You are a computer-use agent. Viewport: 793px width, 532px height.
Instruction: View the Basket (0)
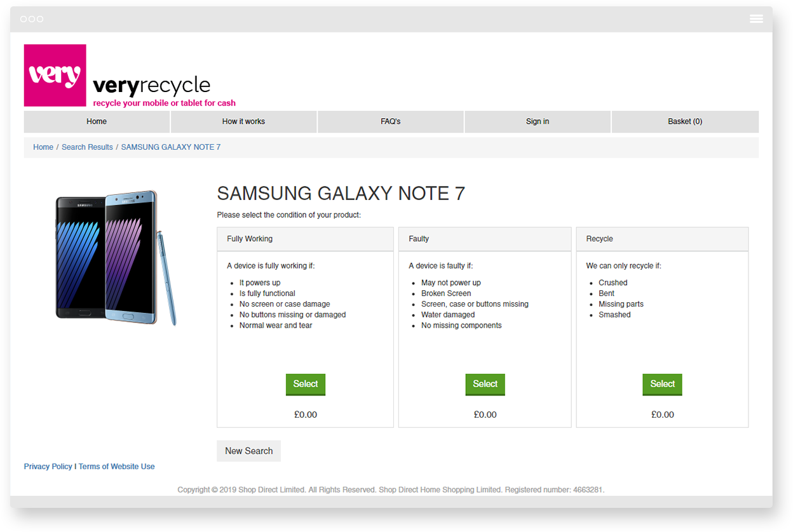pyautogui.click(x=685, y=122)
